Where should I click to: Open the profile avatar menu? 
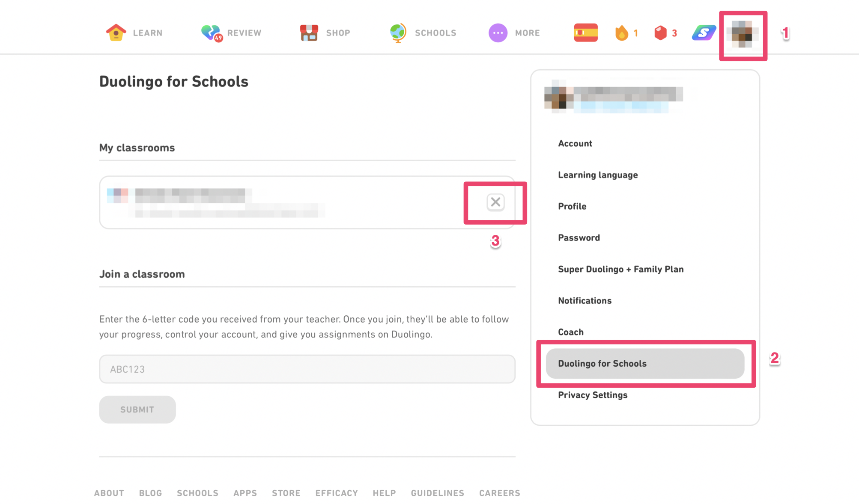coord(743,34)
